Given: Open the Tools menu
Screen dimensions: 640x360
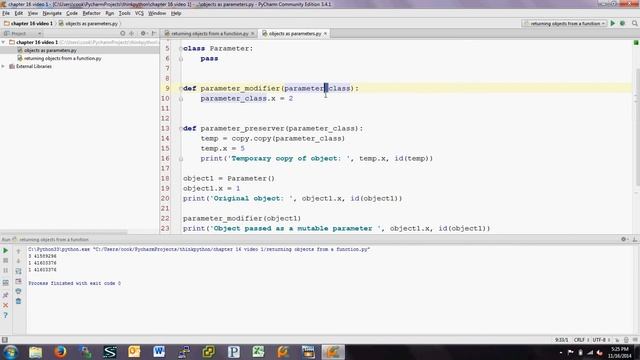Looking at the screenshot, I should point(124,13).
